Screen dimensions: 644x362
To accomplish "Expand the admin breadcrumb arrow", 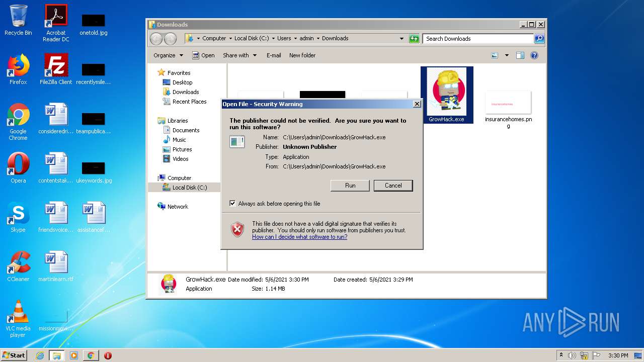I will pos(318,39).
